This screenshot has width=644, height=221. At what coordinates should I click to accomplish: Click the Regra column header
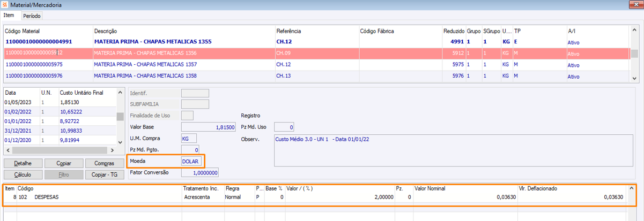pos(232,188)
